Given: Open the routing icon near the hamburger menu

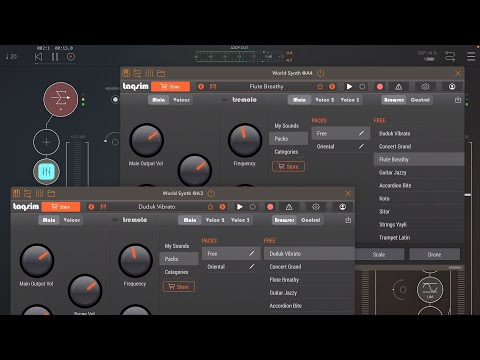Looking at the screenshot, I should (450, 56).
